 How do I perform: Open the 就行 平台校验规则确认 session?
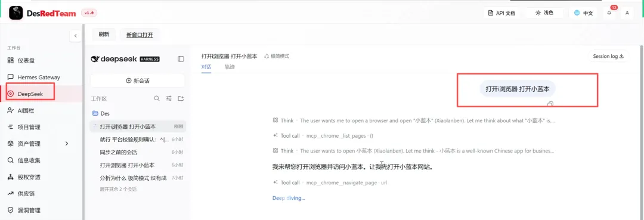tap(138, 140)
